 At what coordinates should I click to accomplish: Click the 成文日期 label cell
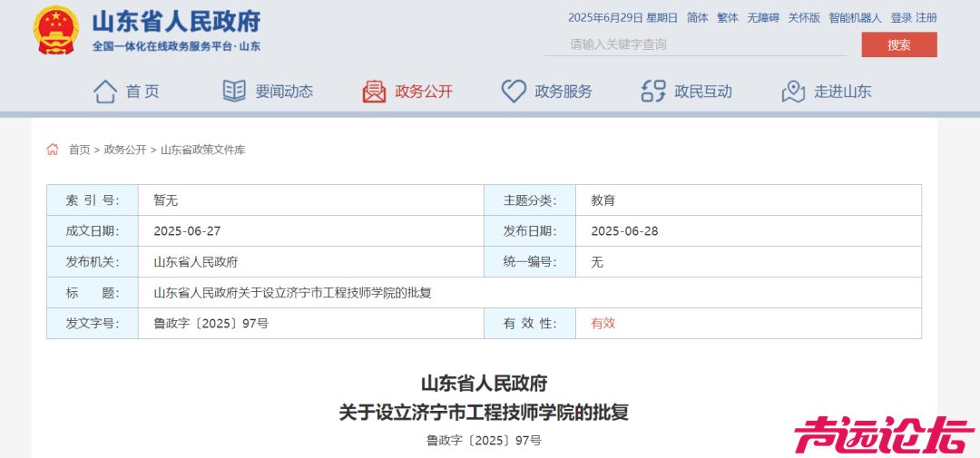click(93, 231)
